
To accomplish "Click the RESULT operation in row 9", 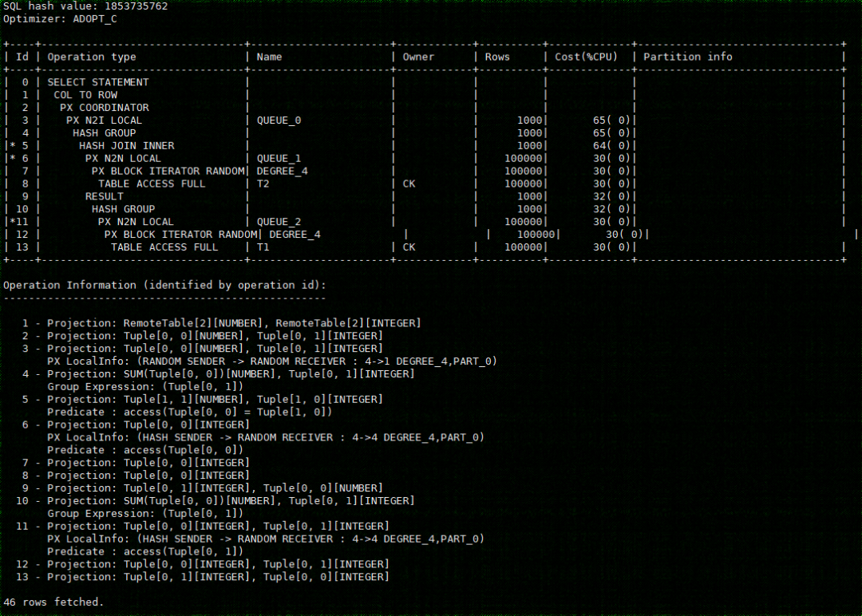I will click(105, 196).
